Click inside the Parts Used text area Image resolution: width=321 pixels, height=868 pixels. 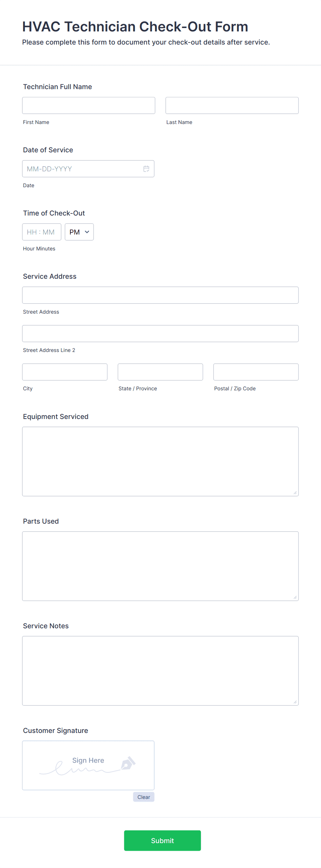[160, 566]
